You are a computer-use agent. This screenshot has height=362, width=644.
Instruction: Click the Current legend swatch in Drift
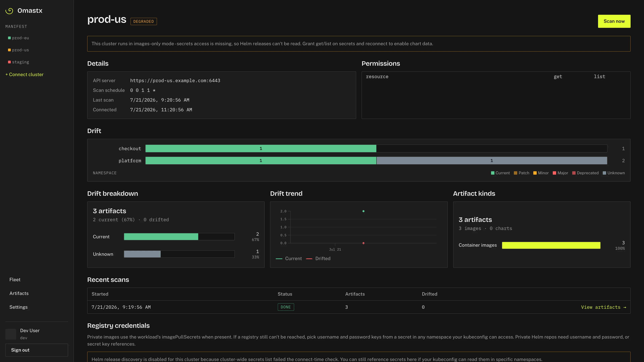pyautogui.click(x=493, y=173)
